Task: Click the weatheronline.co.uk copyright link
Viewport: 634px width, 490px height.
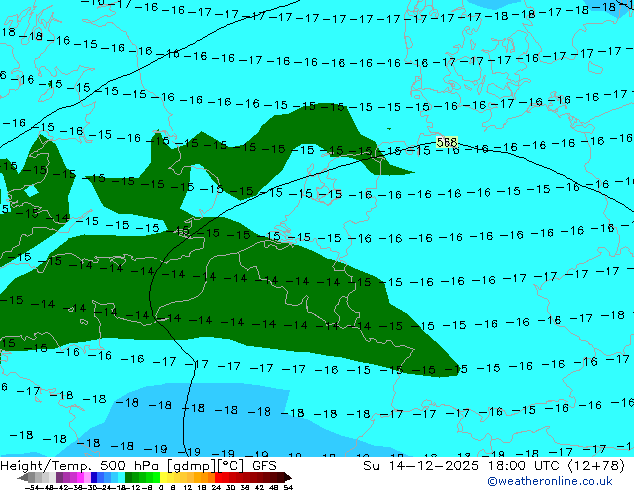Action: click(550, 481)
